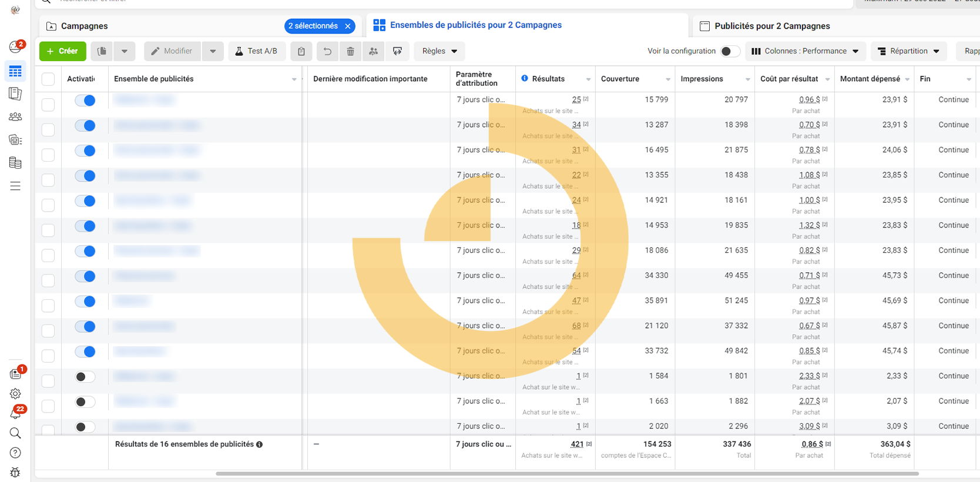Sort by Impressions column header

pyautogui.click(x=702, y=79)
